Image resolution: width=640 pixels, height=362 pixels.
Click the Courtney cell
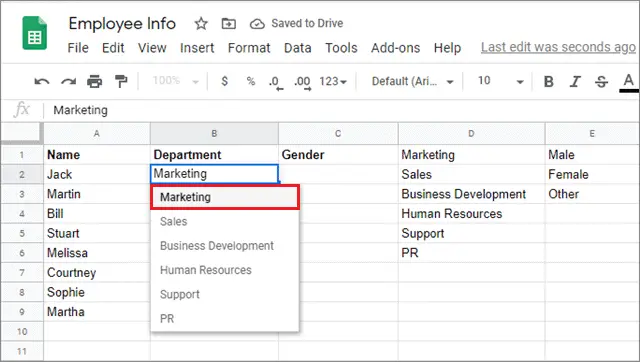tap(97, 273)
